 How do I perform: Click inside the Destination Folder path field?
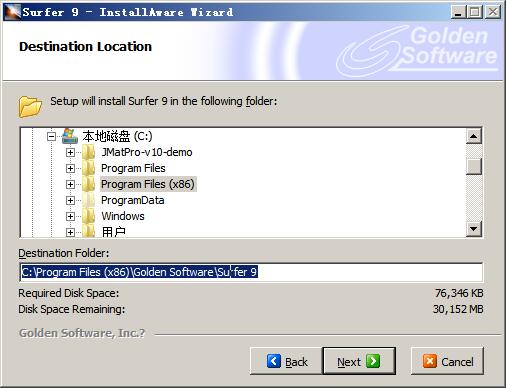coord(251,272)
